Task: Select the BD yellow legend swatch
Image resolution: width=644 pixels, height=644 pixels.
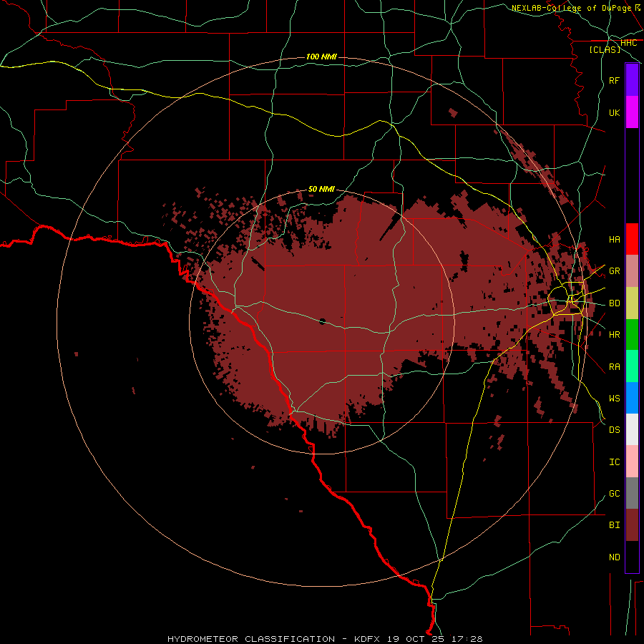Action: pos(632,303)
